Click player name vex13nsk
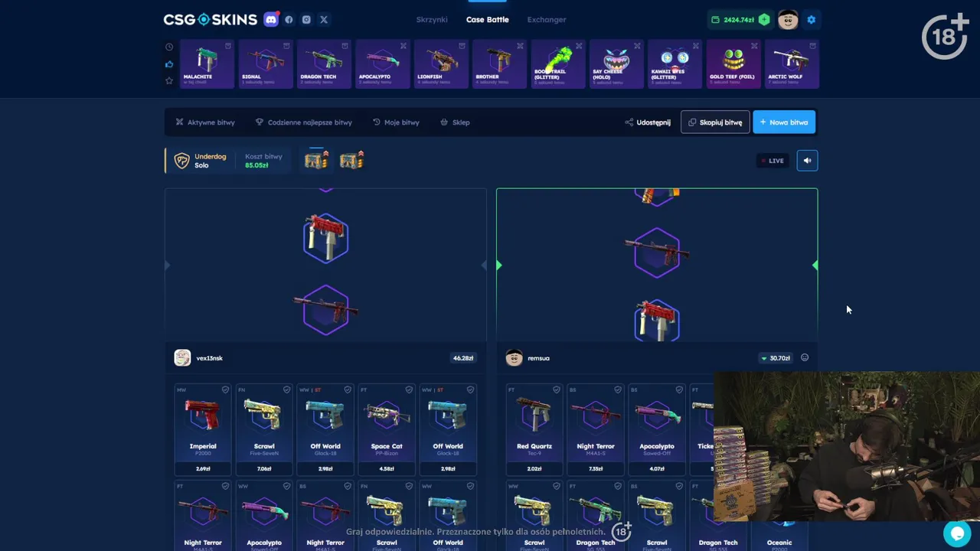980x551 pixels. [209, 358]
